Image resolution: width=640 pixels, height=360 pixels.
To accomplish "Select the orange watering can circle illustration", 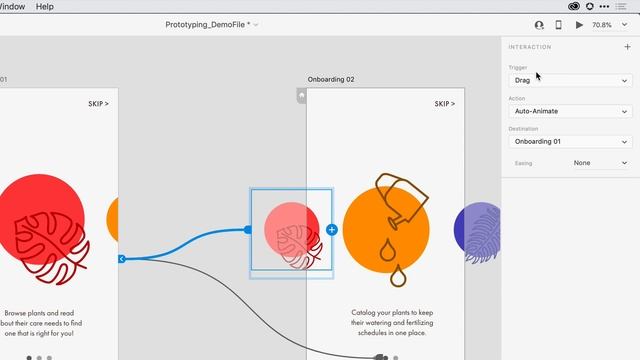I will click(386, 229).
